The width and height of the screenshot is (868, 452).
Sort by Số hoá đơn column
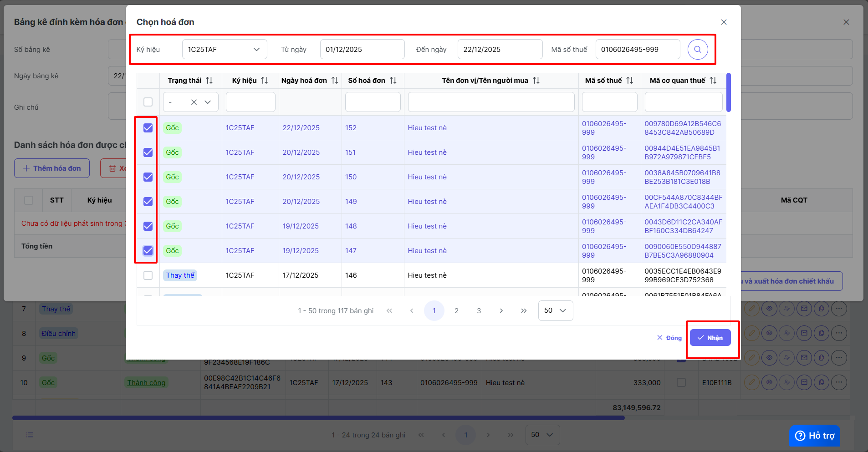[393, 81]
